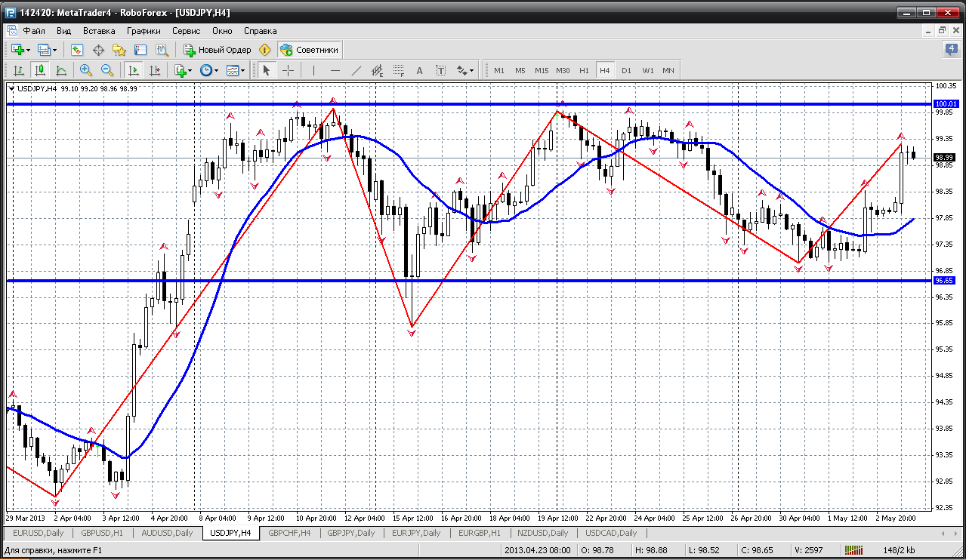Click the Новый Ордер button
966x560 pixels.
(x=218, y=50)
